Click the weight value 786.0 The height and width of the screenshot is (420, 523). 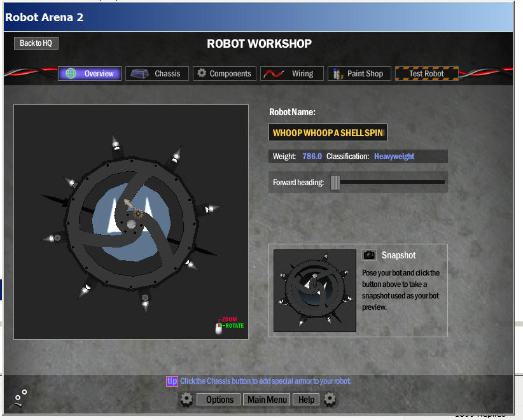click(x=312, y=156)
